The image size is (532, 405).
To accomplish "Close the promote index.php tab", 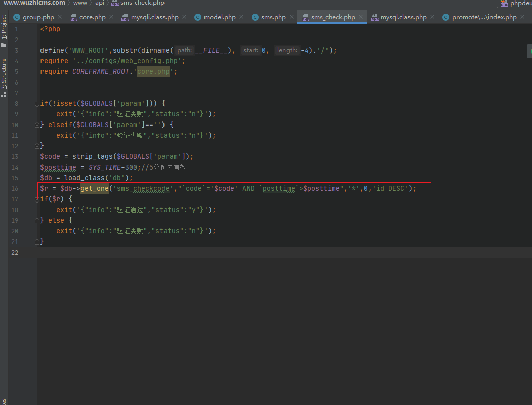I will pyautogui.click(x=522, y=17).
